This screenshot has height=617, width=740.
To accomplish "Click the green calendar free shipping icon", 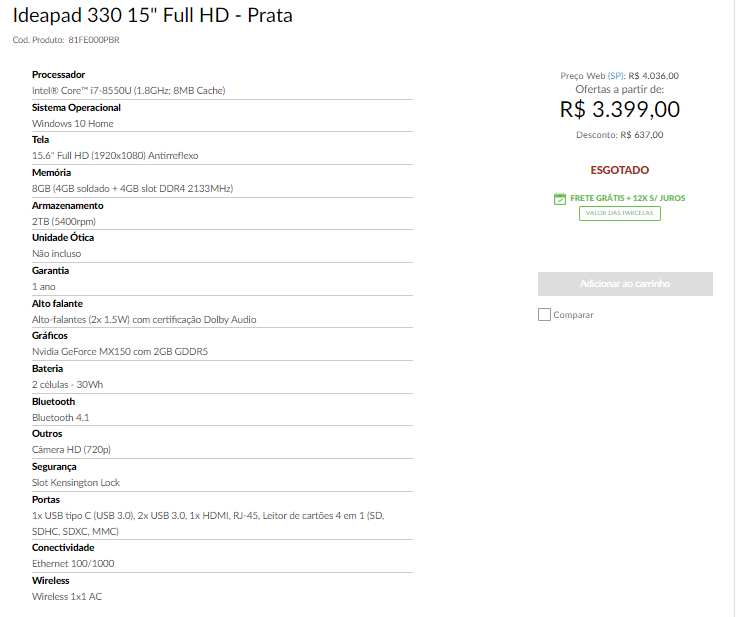I will 560,199.
